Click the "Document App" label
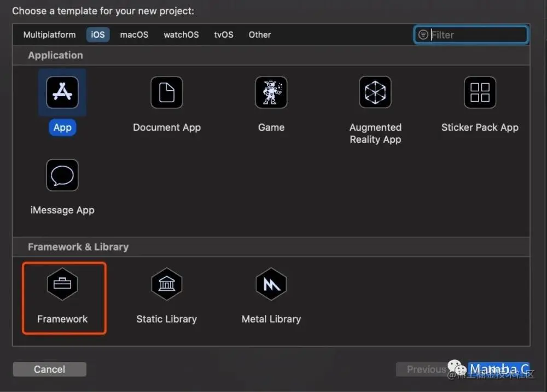The width and height of the screenshot is (547, 392). tap(167, 127)
